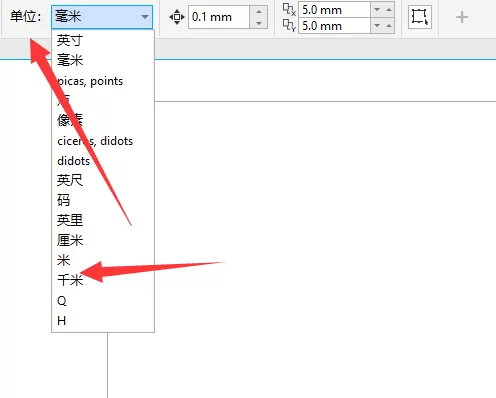The image size is (496, 398).
Task: Open the 单位 units dropdown showing 毫米
Action: point(102,17)
